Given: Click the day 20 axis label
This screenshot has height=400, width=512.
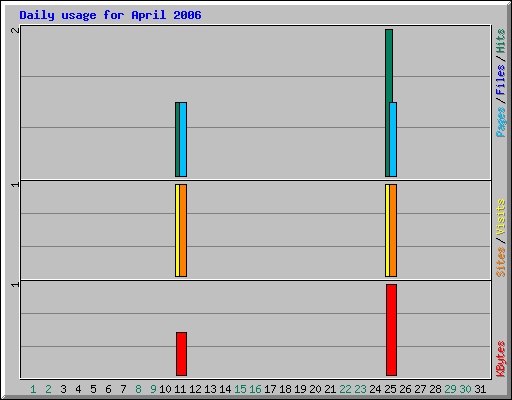Looking at the screenshot, I should pos(315,389).
